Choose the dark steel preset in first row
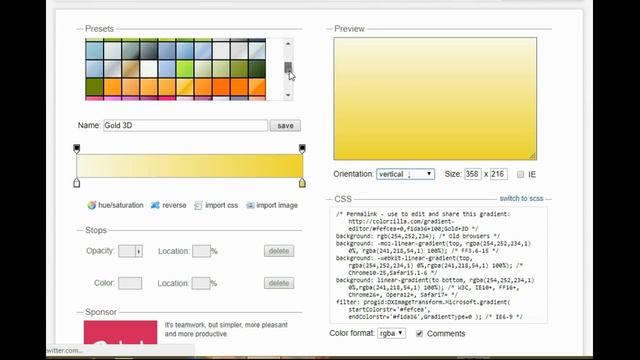The width and height of the screenshot is (640, 360). point(149,51)
